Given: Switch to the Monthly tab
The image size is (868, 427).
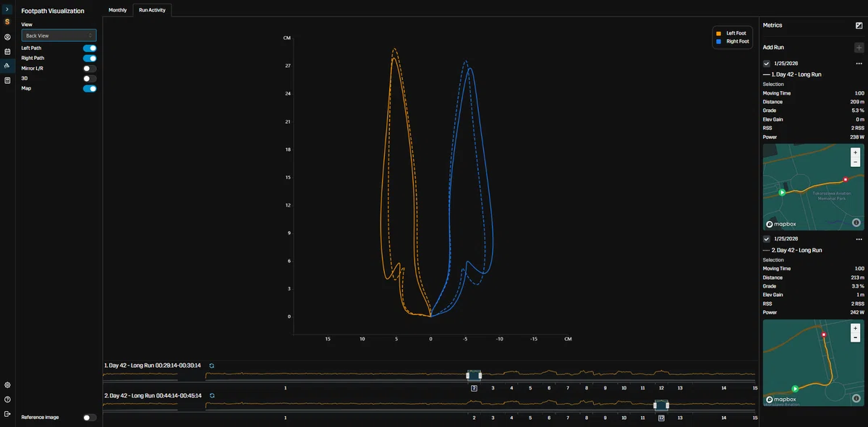Looking at the screenshot, I should (x=117, y=10).
